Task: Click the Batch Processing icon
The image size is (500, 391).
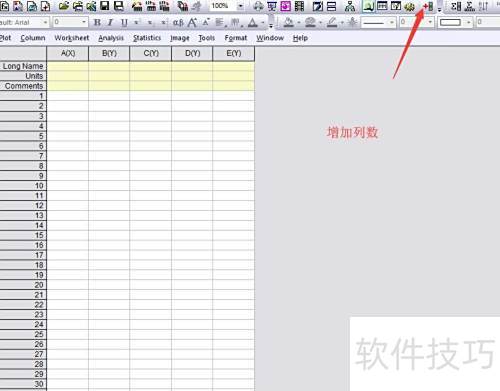Action: click(183, 6)
